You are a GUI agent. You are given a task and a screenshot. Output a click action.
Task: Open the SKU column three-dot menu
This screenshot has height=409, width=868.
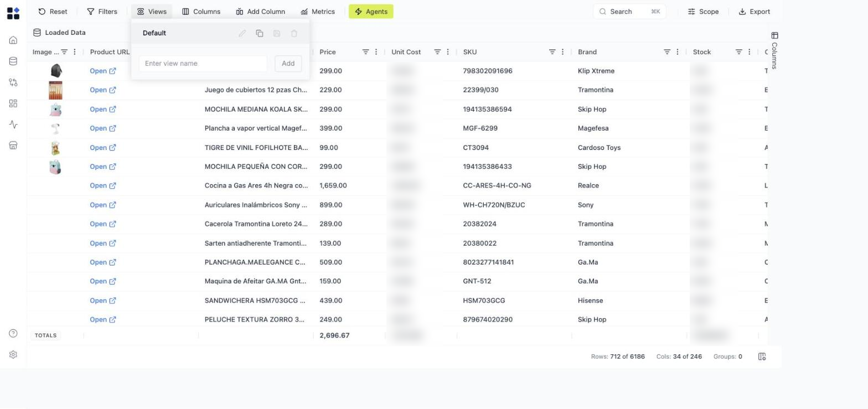click(x=562, y=52)
